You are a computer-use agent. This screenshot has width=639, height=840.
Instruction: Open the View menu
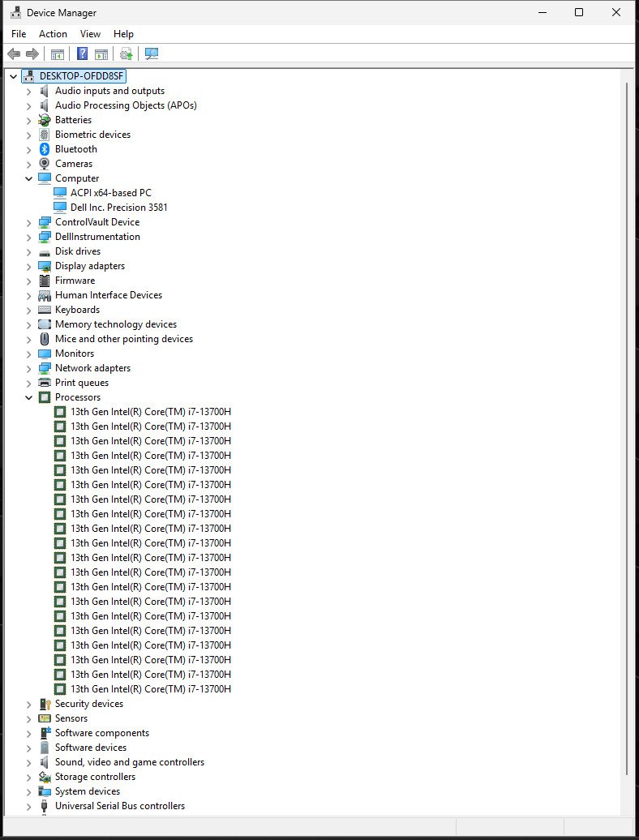pyautogui.click(x=90, y=34)
